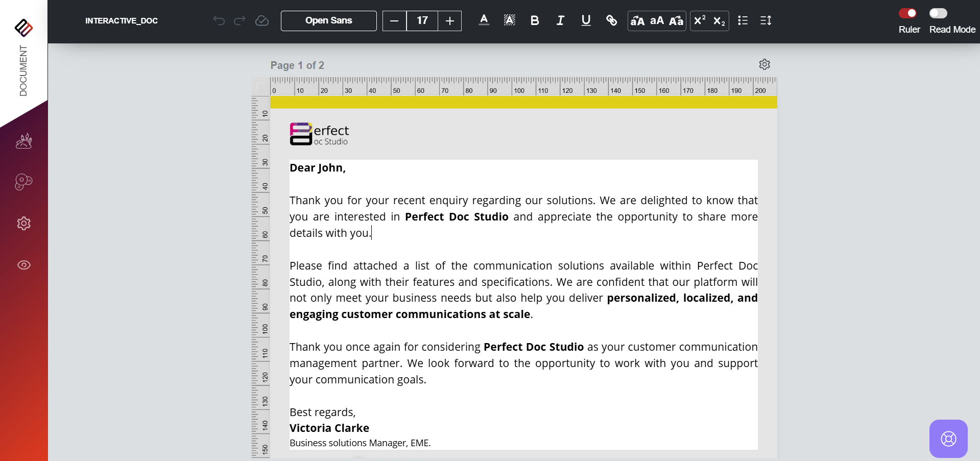980x461 pixels.
Task: Underline the selected text
Action: (x=586, y=20)
